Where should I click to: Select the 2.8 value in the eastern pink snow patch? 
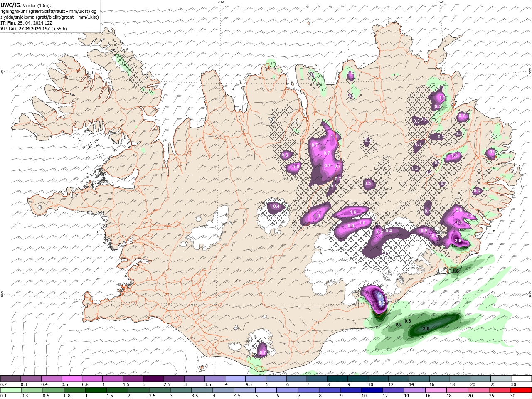(458, 241)
